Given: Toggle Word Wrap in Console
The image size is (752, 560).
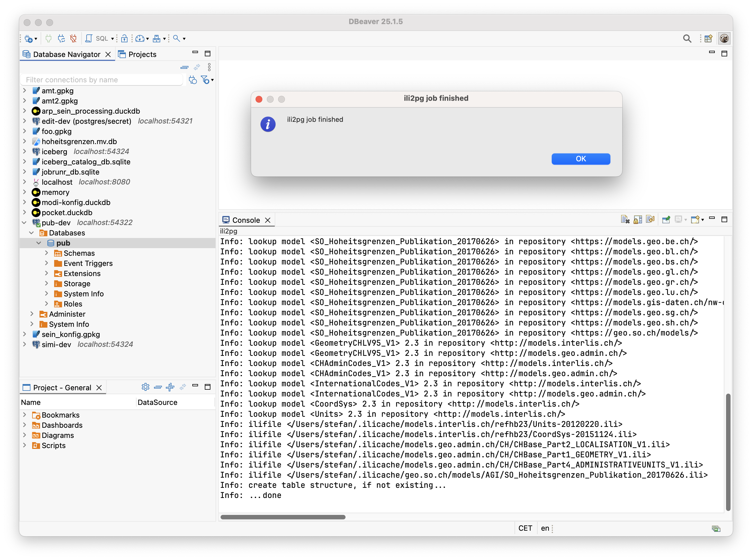Looking at the screenshot, I should point(650,220).
